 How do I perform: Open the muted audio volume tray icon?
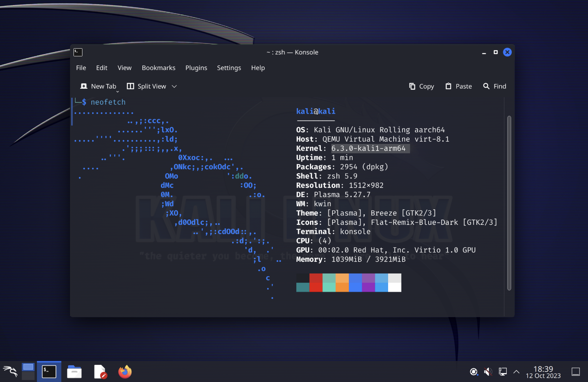pyautogui.click(x=488, y=372)
